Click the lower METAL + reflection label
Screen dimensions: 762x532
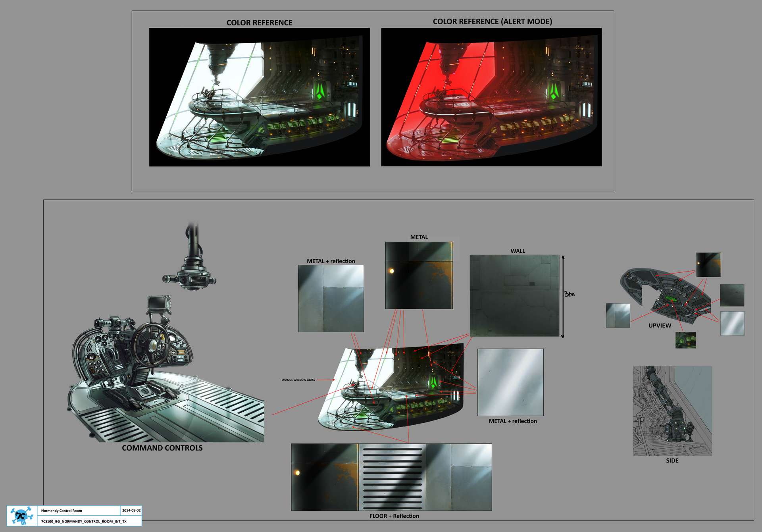click(x=513, y=421)
